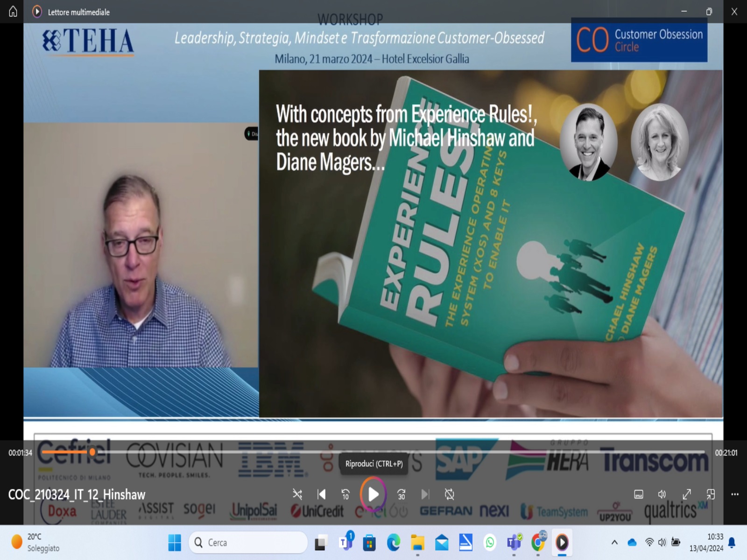Screen dimensions: 747x560
Task: Toggle repeat mode
Action: click(449, 494)
